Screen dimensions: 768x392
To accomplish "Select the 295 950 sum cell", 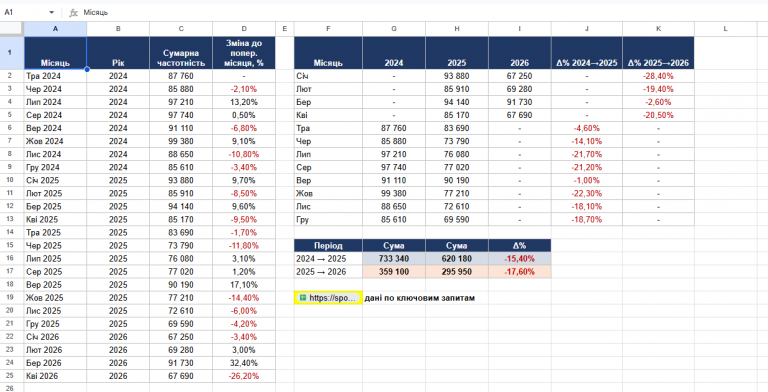I will point(456,272).
